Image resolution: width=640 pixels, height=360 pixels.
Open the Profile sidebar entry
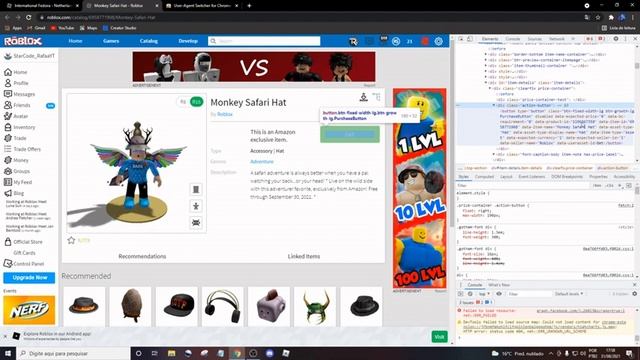[x=16, y=83]
